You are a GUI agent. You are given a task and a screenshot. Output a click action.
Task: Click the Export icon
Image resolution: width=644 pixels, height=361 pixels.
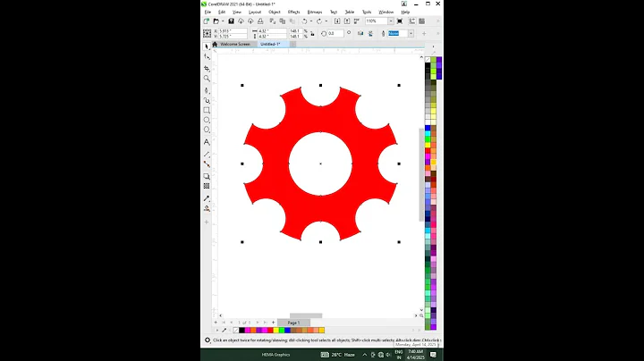(x=347, y=21)
